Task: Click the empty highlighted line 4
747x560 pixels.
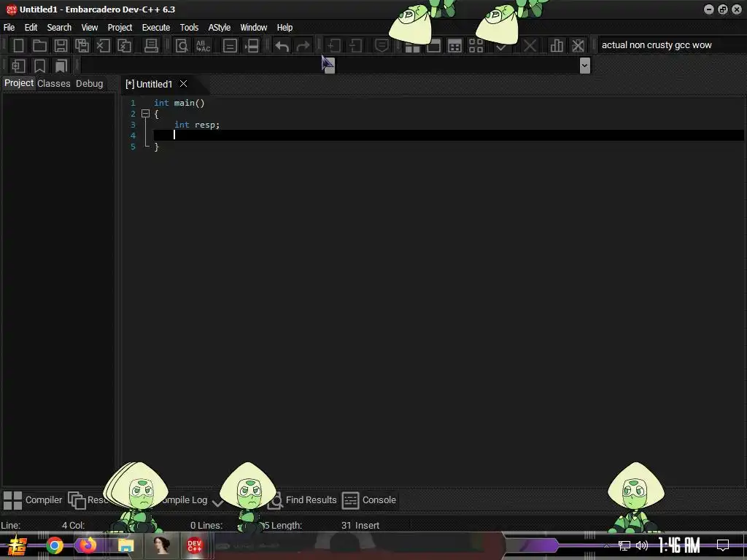Action: [449, 136]
